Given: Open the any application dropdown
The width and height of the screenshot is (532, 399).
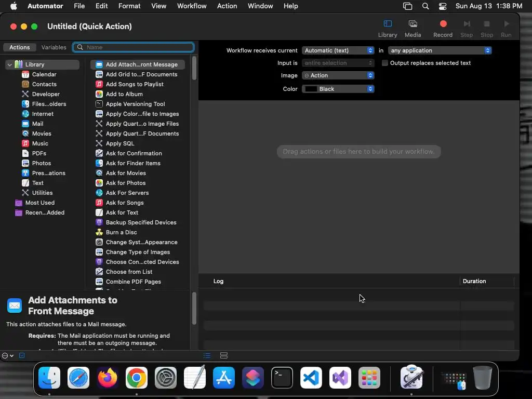Looking at the screenshot, I should coord(440,50).
